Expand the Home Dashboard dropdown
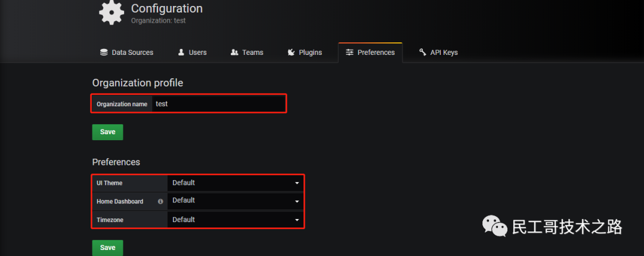Screen dimensions: 644x256 tap(236, 201)
